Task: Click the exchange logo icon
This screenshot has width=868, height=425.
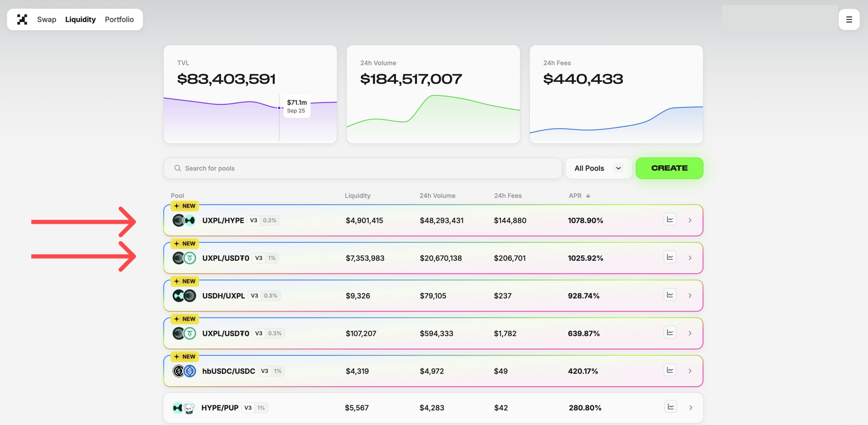Action: click(x=22, y=19)
